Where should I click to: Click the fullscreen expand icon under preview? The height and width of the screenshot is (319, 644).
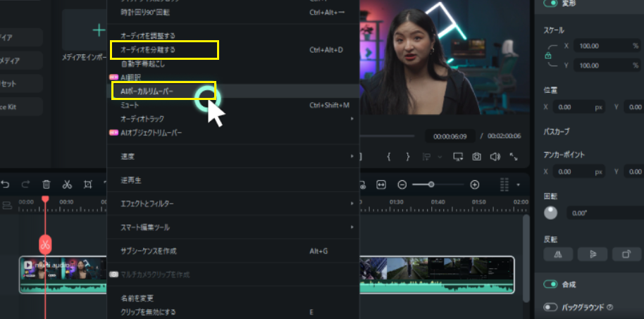coord(514,156)
